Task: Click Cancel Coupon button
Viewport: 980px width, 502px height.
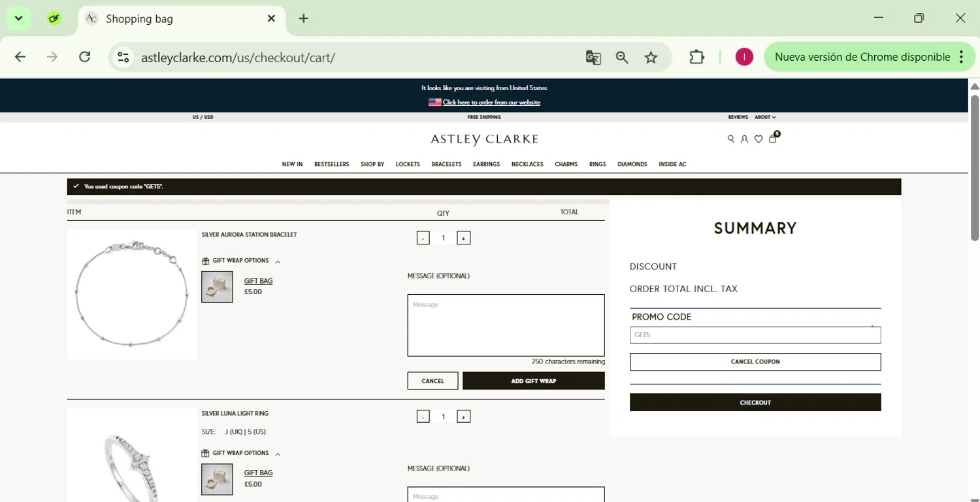Action: coord(755,362)
